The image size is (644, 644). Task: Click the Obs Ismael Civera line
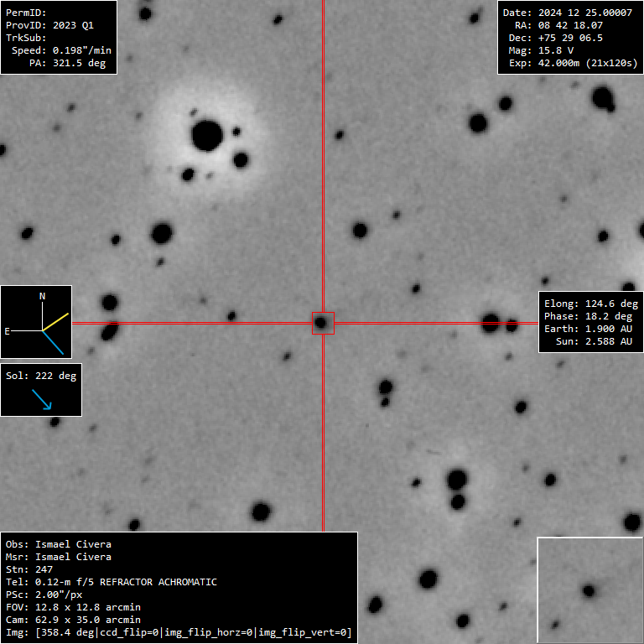59,544
